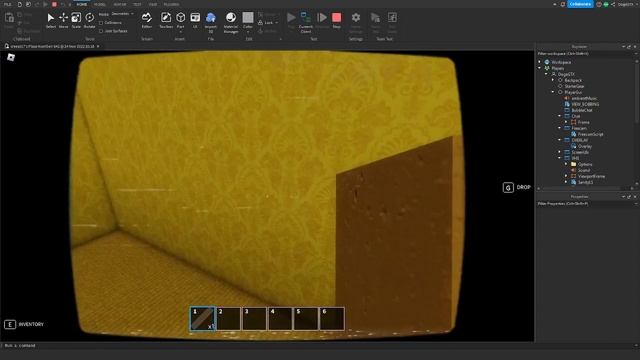Select hotbar slot 6
640x360 pixels.
click(x=332, y=318)
